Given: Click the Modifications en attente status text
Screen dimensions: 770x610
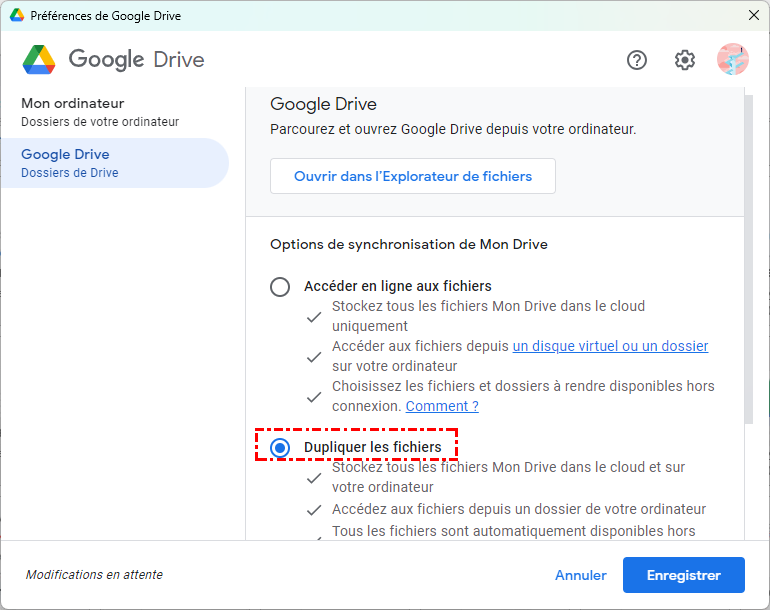Looking at the screenshot, I should point(94,575).
